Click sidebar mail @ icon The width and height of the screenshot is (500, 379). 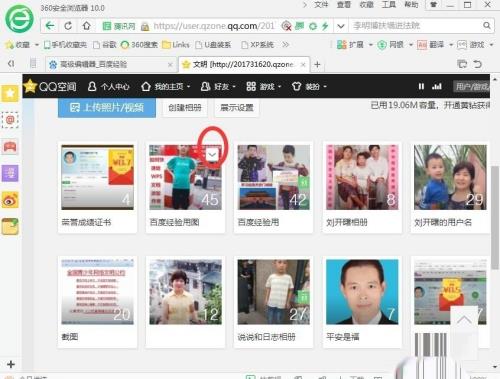10,120
